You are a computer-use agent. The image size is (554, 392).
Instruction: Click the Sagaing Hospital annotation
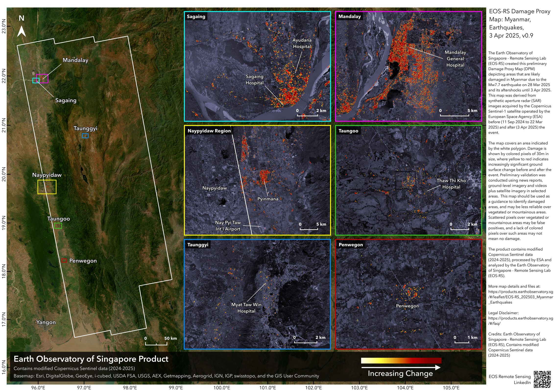click(x=255, y=80)
